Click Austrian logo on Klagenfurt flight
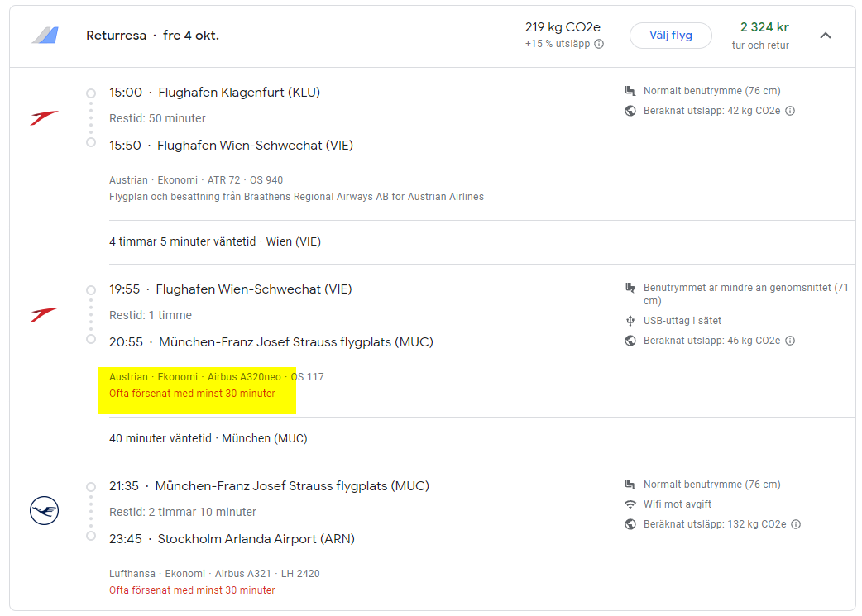 click(44, 118)
